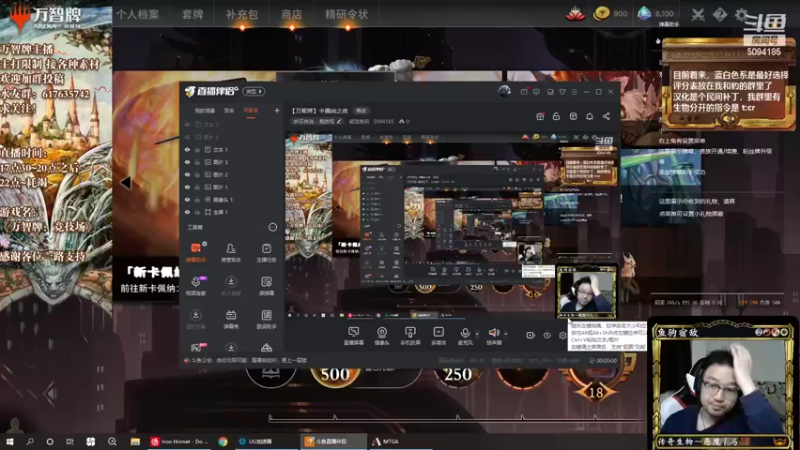Toggle visibility of 全屏 1 layer
The width and height of the screenshot is (800, 450).
coord(187,212)
